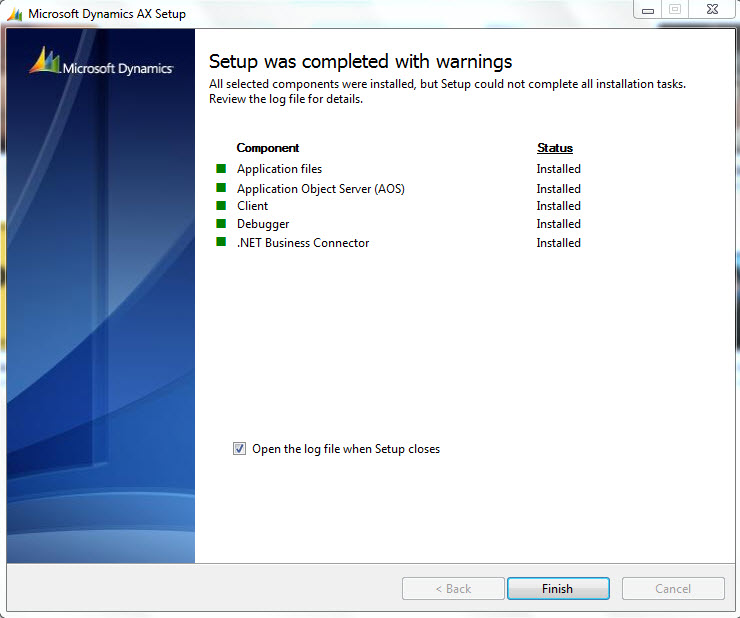Viewport: 740px width, 618px height.
Task: Click the Microsoft Dynamics logo in sidebar
Action: point(101,61)
